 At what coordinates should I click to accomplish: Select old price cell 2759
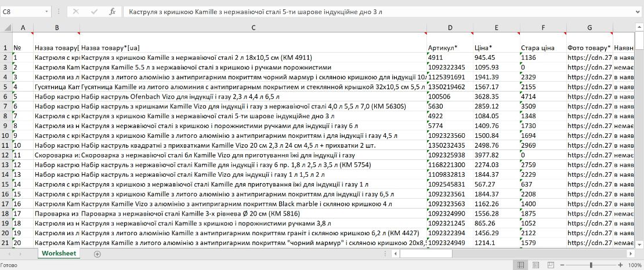pos(543,165)
